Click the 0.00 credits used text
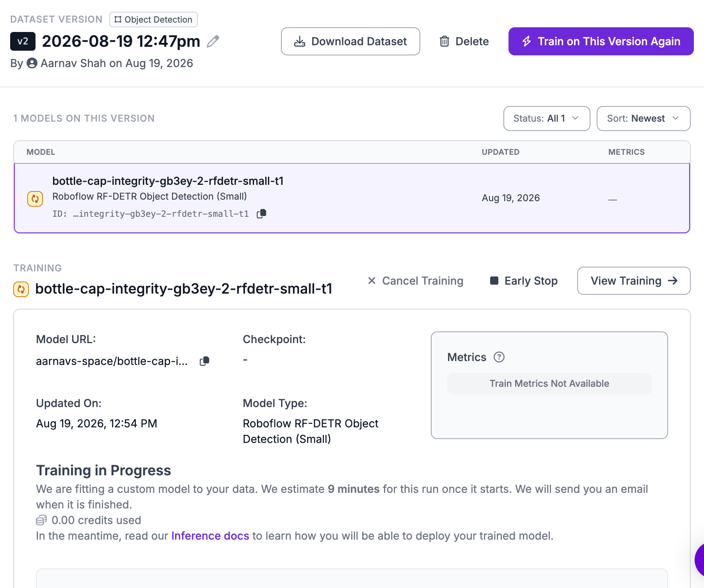The width and height of the screenshot is (704, 588). click(x=96, y=520)
